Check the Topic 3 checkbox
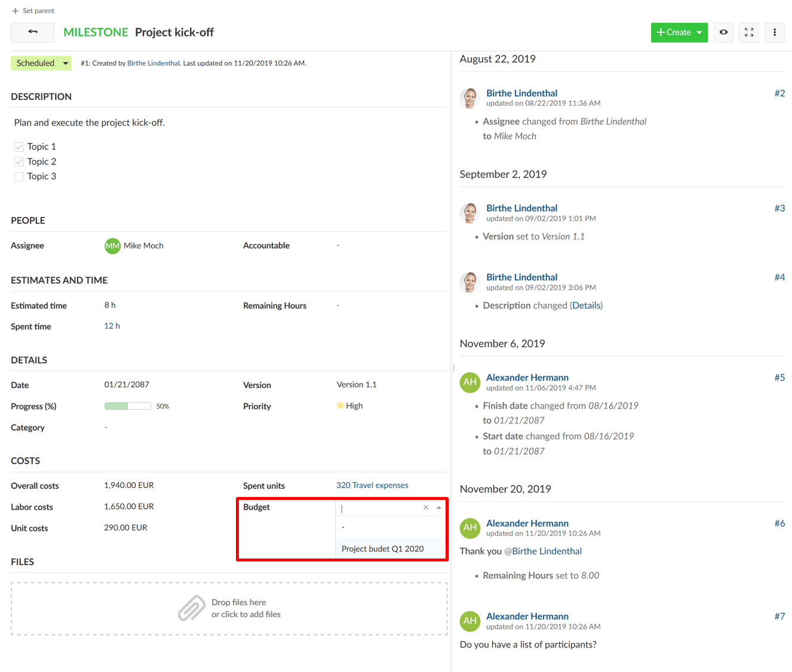 tap(19, 177)
